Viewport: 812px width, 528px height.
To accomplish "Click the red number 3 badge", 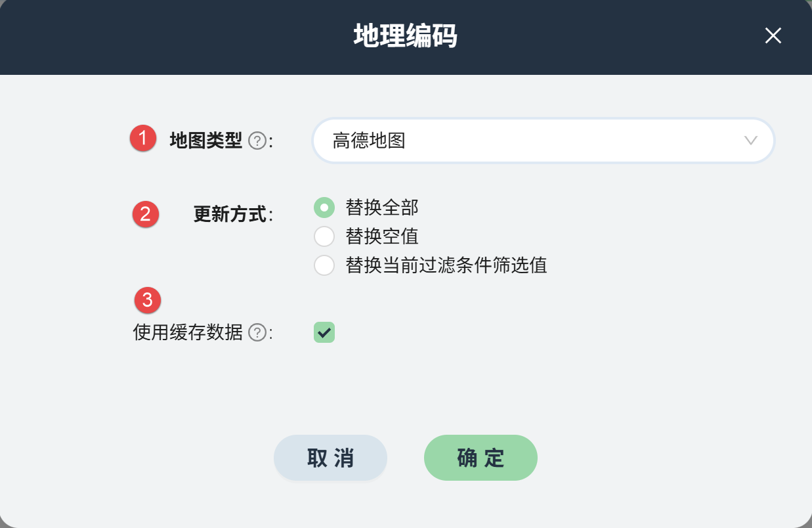I will point(148,300).
